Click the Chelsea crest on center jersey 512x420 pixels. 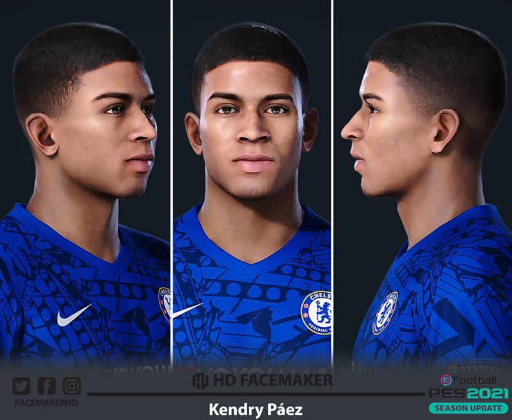316,313
